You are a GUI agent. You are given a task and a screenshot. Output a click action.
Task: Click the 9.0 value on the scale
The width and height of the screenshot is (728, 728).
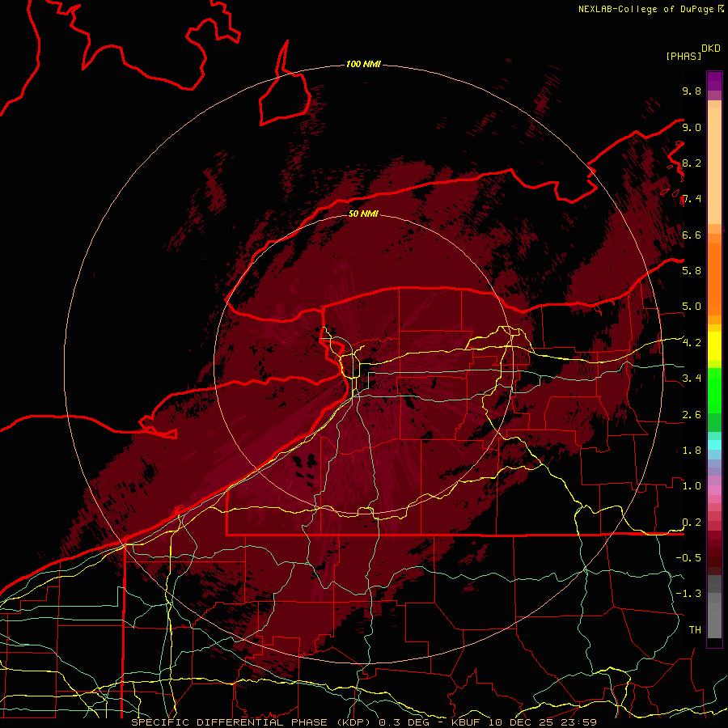692,127
